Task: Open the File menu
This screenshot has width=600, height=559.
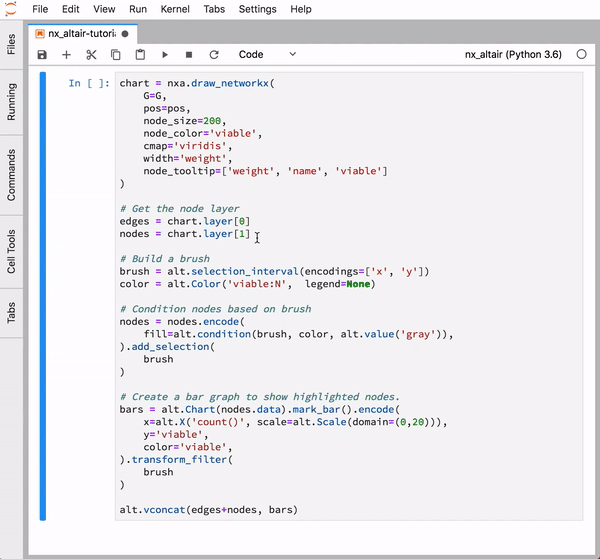Action: [40, 9]
